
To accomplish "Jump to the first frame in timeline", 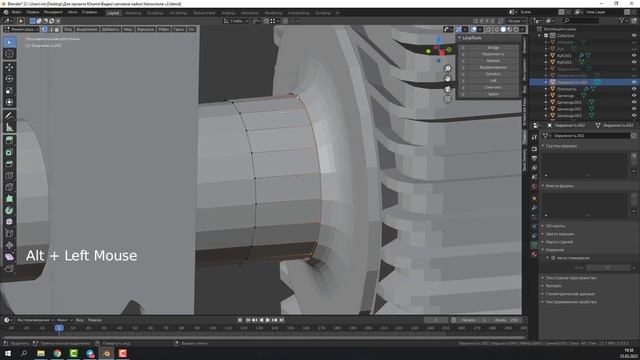I will coord(248,320).
